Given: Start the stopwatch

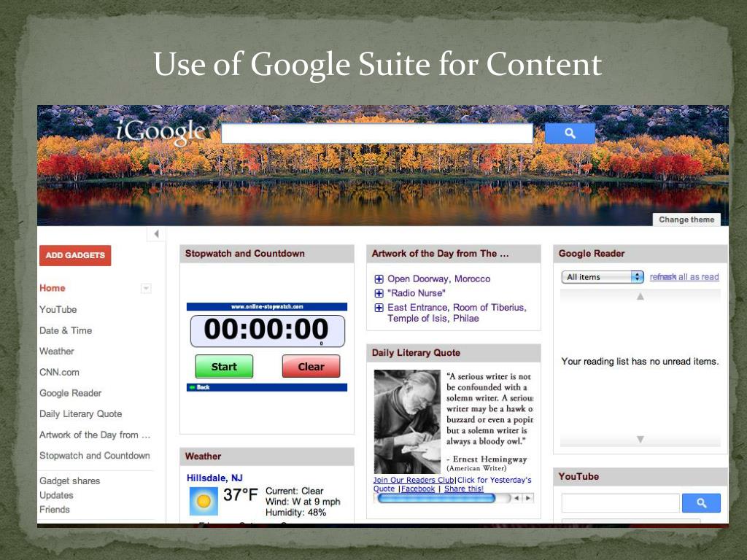Looking at the screenshot, I should (x=224, y=367).
